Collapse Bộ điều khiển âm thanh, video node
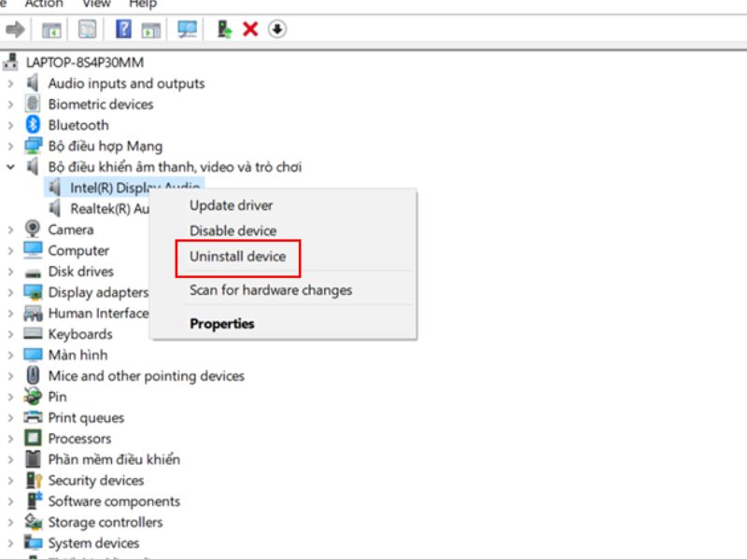 click(x=10, y=167)
